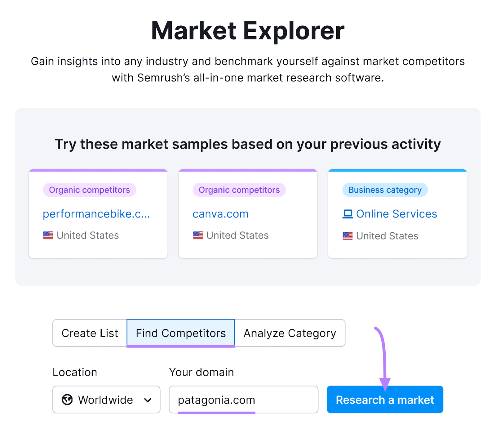Image resolution: width=496 pixels, height=448 pixels.
Task: Select the Online Services sample card
Action: [x=397, y=214]
